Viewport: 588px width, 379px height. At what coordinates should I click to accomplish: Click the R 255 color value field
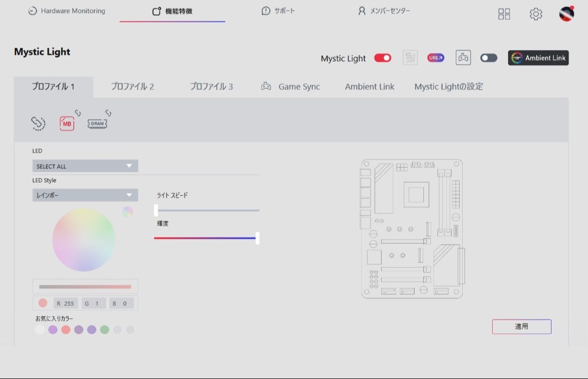[66, 303]
